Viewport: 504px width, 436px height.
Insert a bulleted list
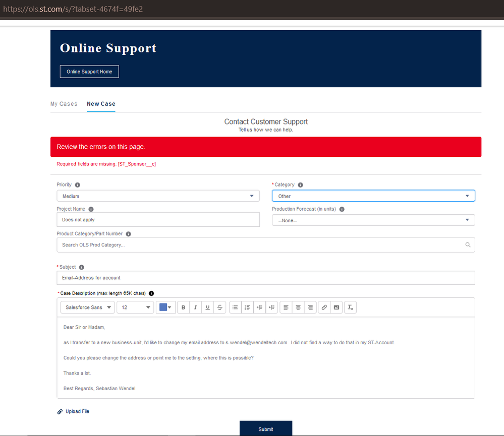[235, 307]
